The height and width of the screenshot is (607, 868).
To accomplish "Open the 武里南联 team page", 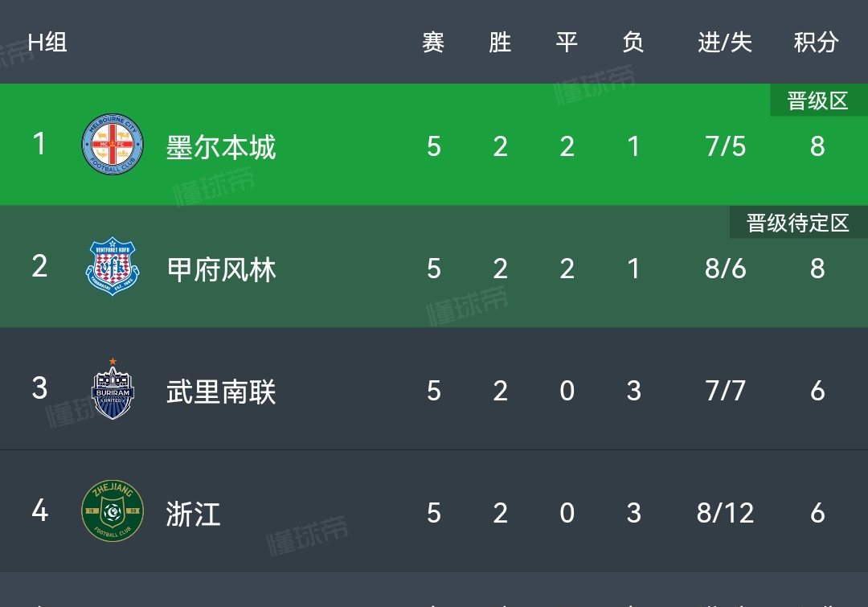I will (x=221, y=392).
